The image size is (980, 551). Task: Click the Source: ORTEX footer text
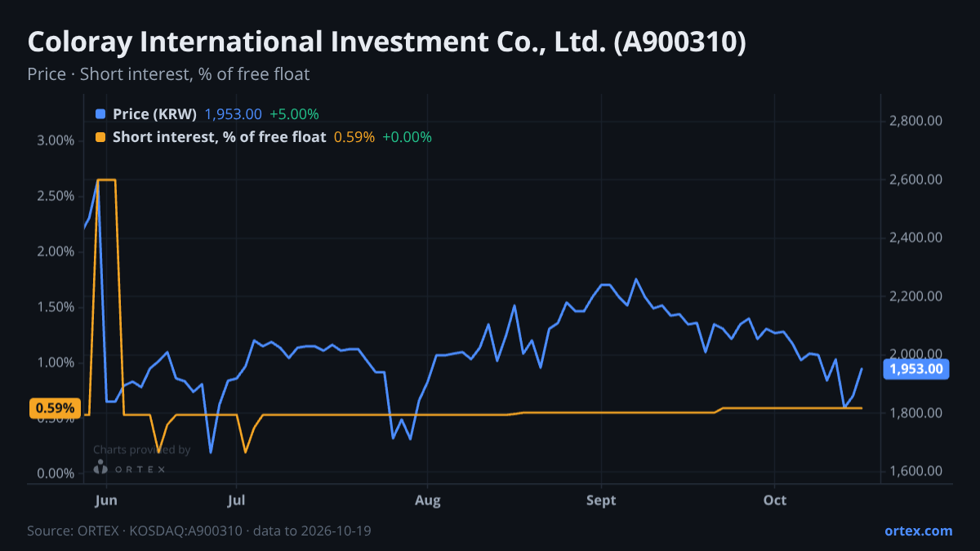[x=199, y=531]
